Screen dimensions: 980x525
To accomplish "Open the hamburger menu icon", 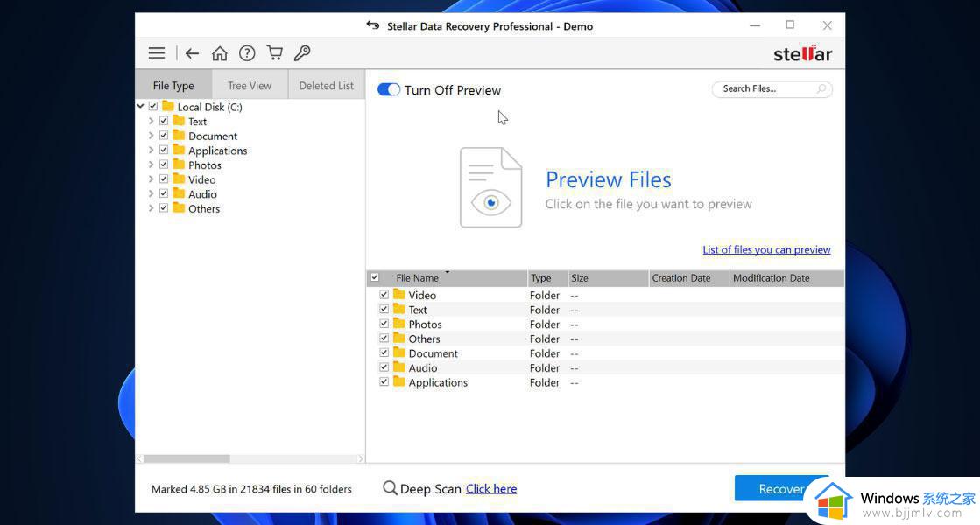I will click(x=157, y=53).
